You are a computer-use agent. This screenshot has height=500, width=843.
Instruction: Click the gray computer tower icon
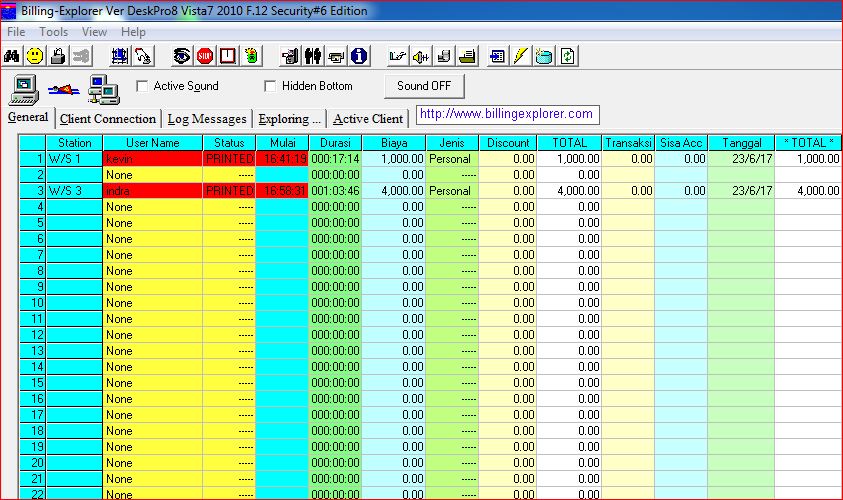(x=290, y=56)
